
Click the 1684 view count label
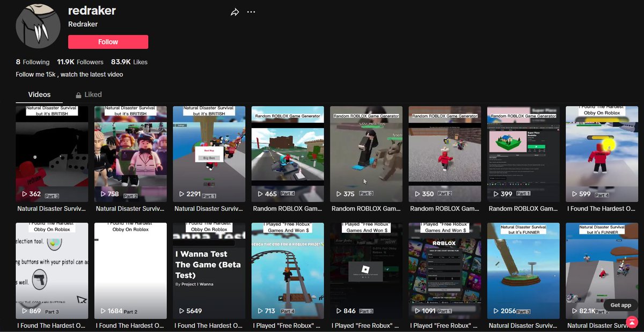pyautogui.click(x=115, y=311)
